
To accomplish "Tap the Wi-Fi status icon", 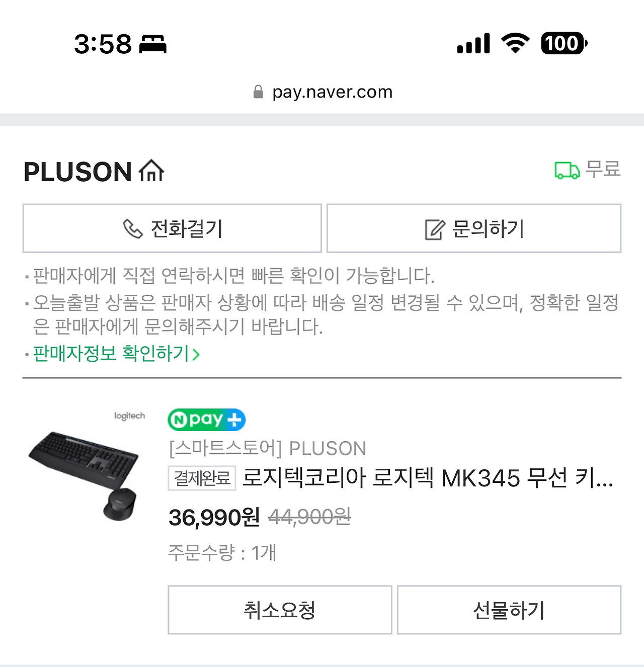I will tap(515, 43).
